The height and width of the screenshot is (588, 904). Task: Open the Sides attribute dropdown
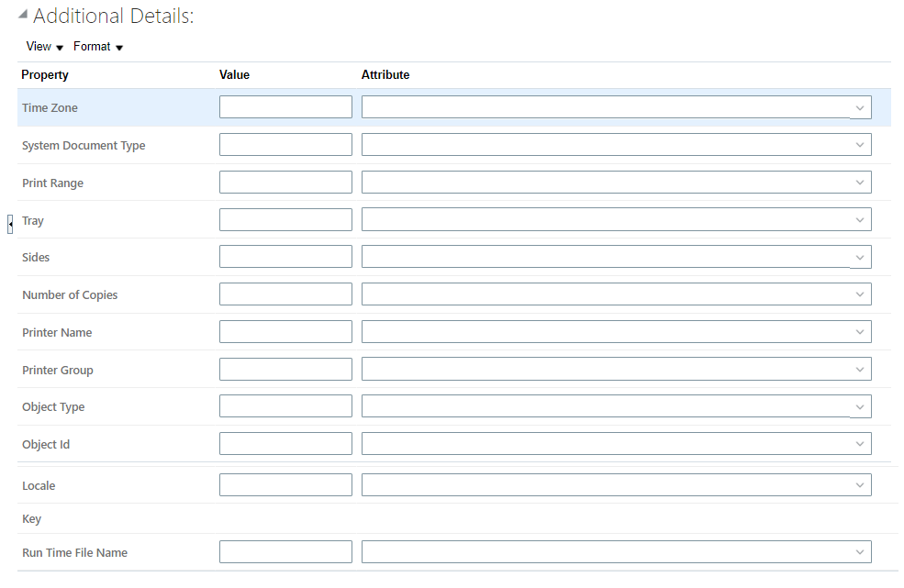[860, 257]
